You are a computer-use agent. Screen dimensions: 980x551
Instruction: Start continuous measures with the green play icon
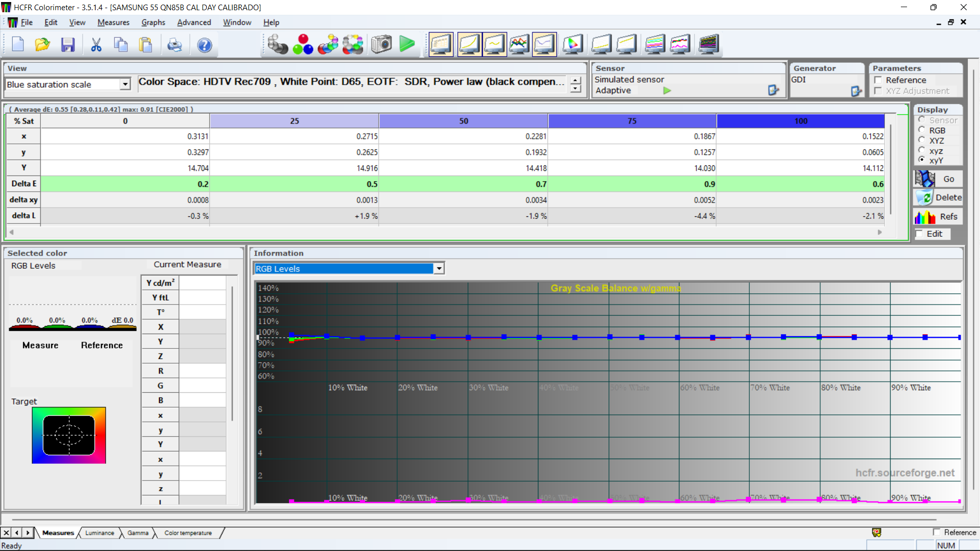click(x=407, y=44)
